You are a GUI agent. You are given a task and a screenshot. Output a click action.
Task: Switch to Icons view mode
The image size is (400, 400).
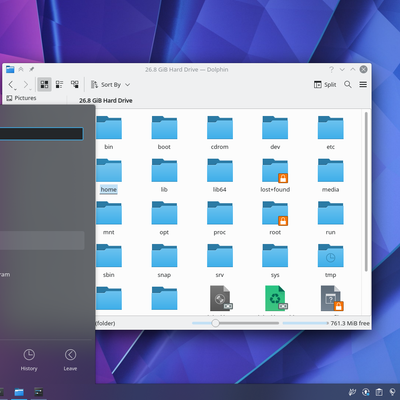click(x=44, y=84)
